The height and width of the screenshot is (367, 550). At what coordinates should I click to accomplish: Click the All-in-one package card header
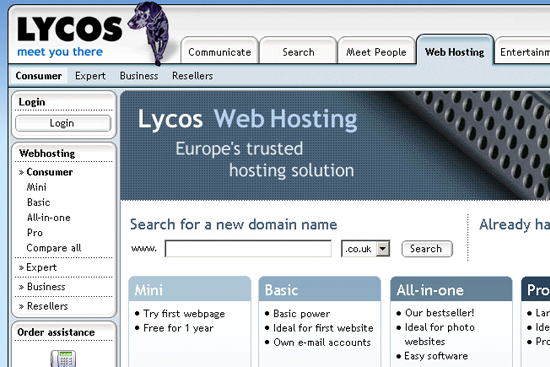(451, 289)
